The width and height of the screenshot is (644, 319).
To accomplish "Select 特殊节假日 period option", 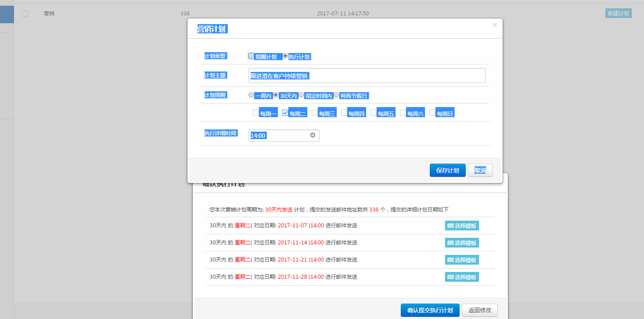I will pyautogui.click(x=336, y=95).
